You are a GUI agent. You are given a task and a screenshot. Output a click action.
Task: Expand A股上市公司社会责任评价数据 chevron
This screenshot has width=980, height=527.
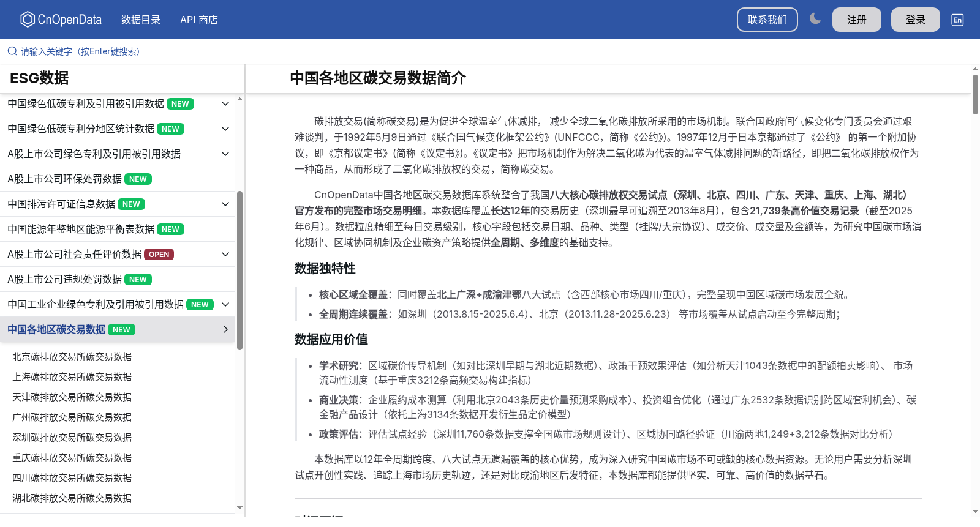click(x=225, y=255)
